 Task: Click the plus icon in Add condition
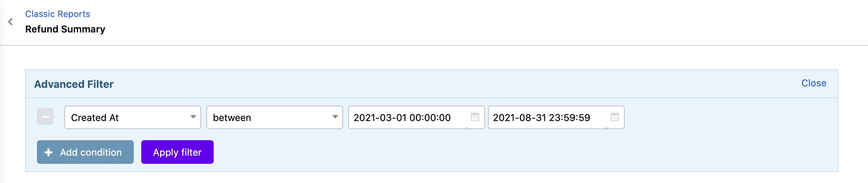(48, 152)
